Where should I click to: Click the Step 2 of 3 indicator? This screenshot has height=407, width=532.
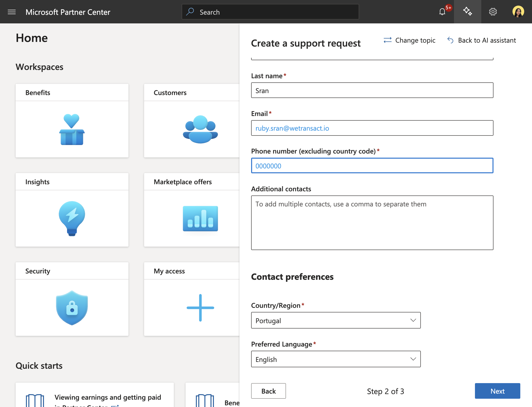[x=385, y=391]
